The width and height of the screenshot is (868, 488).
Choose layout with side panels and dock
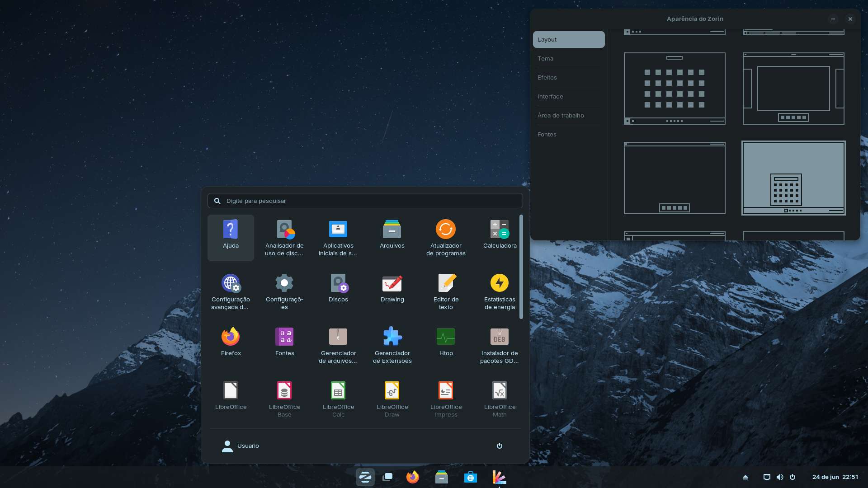point(793,89)
